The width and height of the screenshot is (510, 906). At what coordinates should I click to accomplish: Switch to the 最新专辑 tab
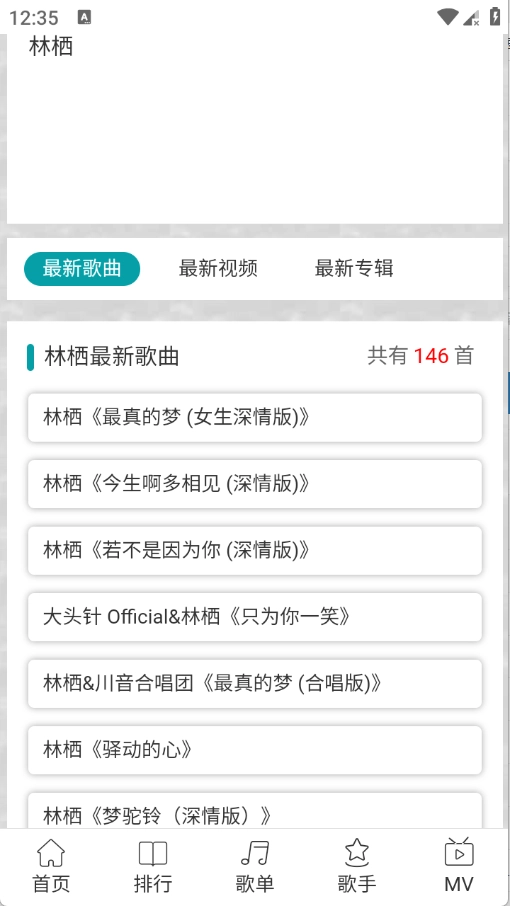[x=353, y=269]
